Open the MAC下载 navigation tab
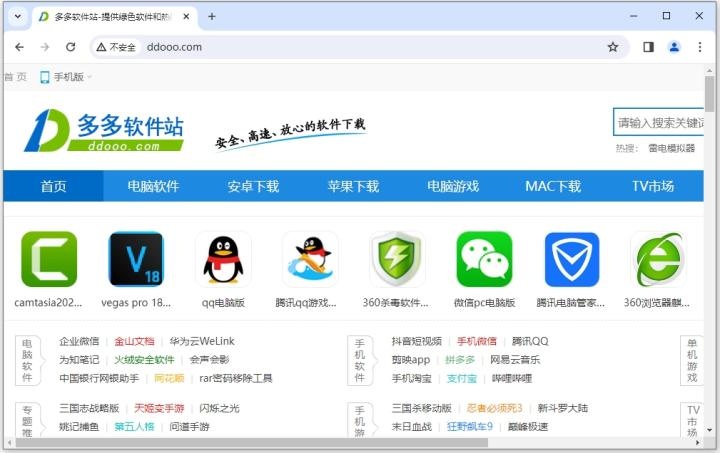 pyautogui.click(x=553, y=186)
